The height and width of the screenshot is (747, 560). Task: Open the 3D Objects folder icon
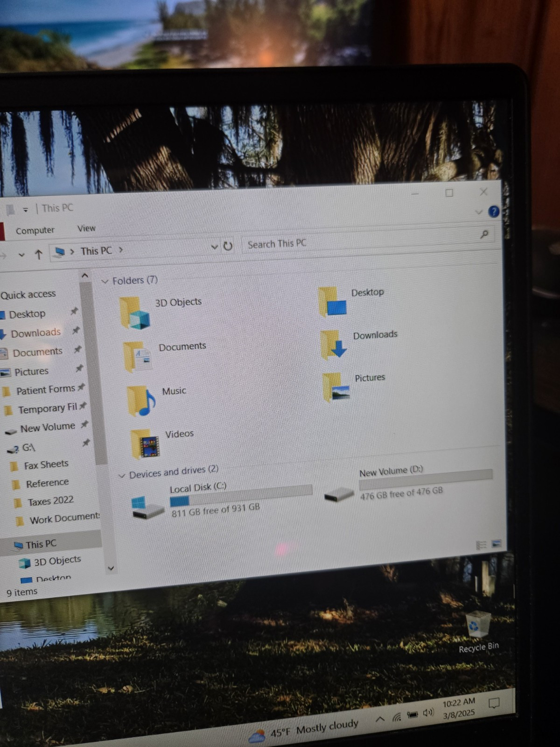pos(134,313)
